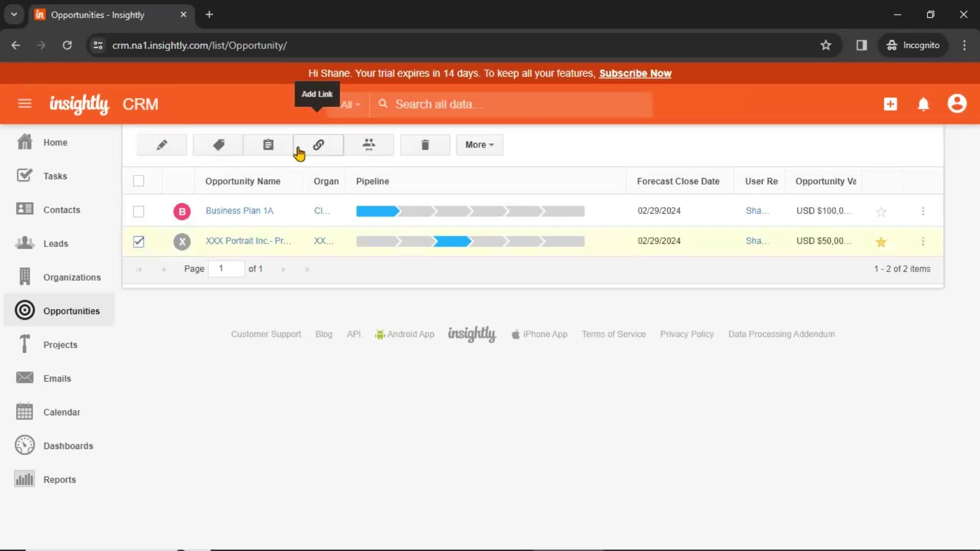Click the Subscribe Now link

pyautogui.click(x=635, y=73)
